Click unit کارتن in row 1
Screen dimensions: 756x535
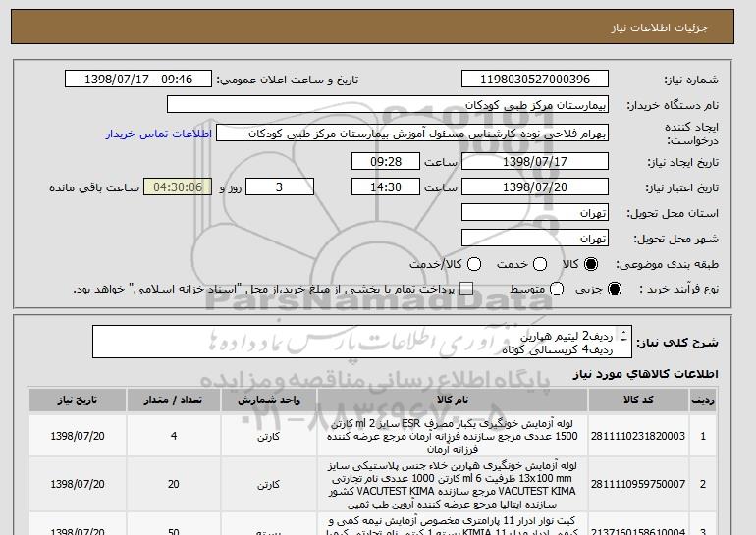(x=269, y=437)
